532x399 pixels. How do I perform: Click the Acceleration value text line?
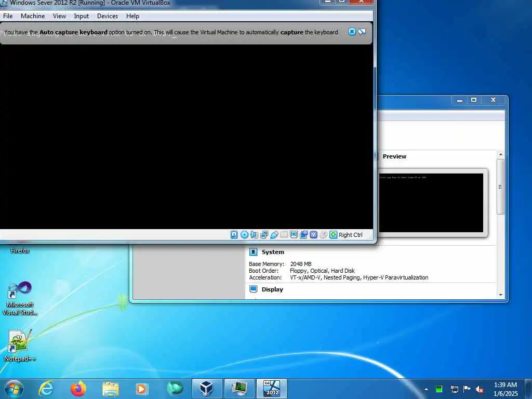coord(359,277)
